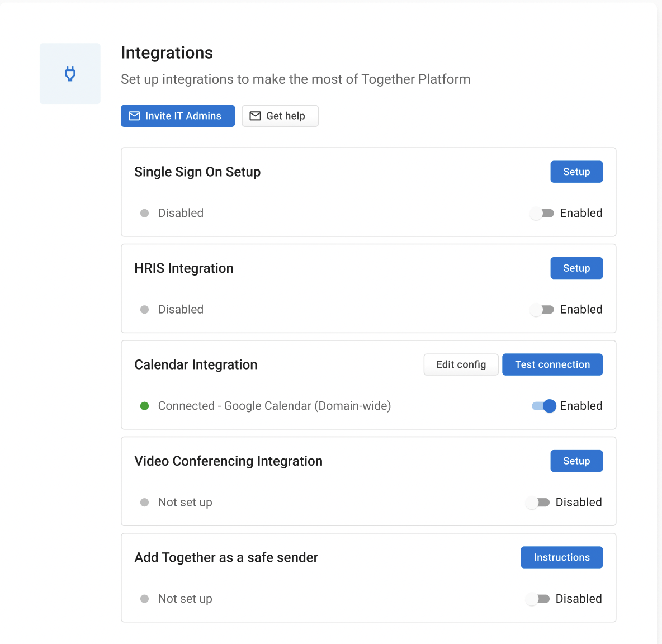This screenshot has height=644, width=662.
Task: Select the Add Together as a safe sender heading
Action: coord(226,557)
